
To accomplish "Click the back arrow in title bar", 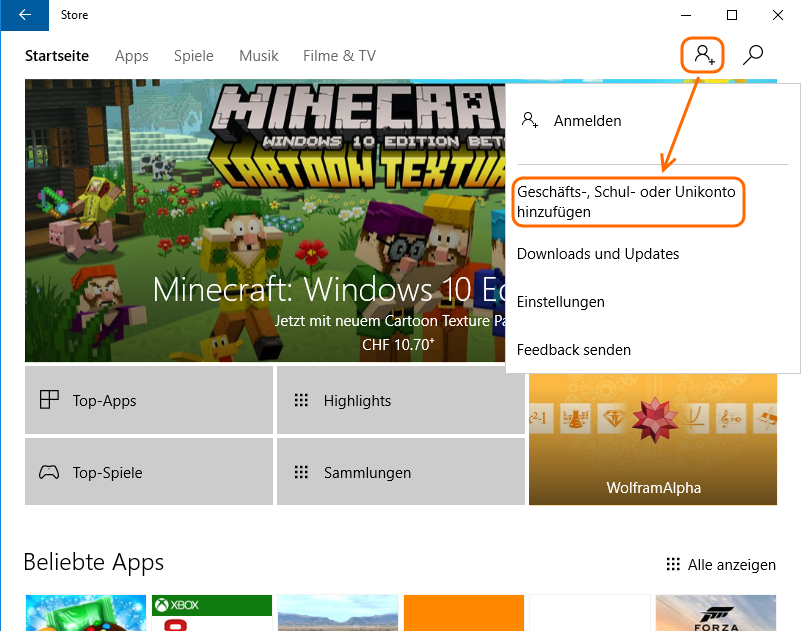I will (25, 15).
